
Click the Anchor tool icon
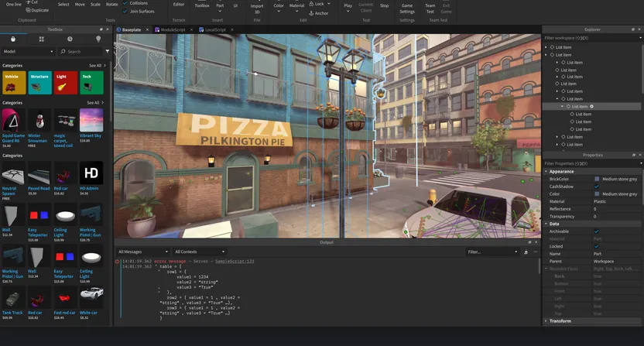(311, 13)
